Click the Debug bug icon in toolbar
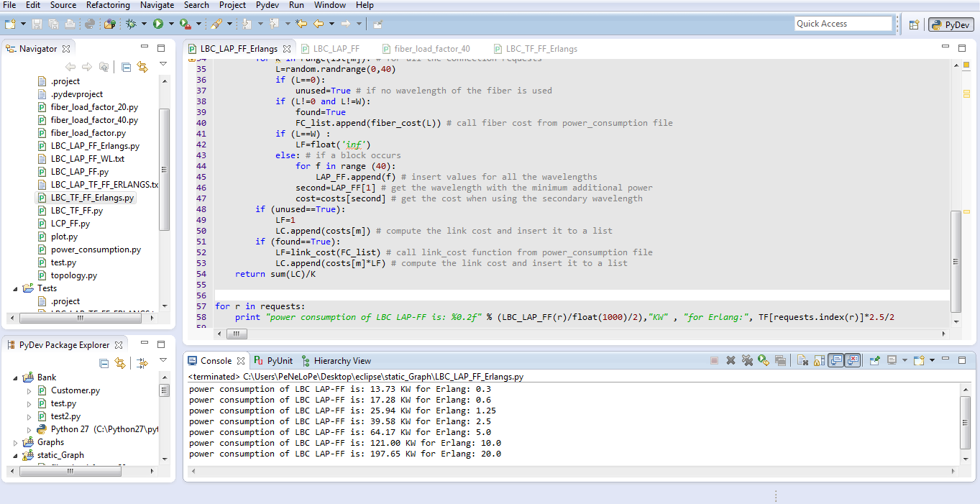 (x=131, y=24)
